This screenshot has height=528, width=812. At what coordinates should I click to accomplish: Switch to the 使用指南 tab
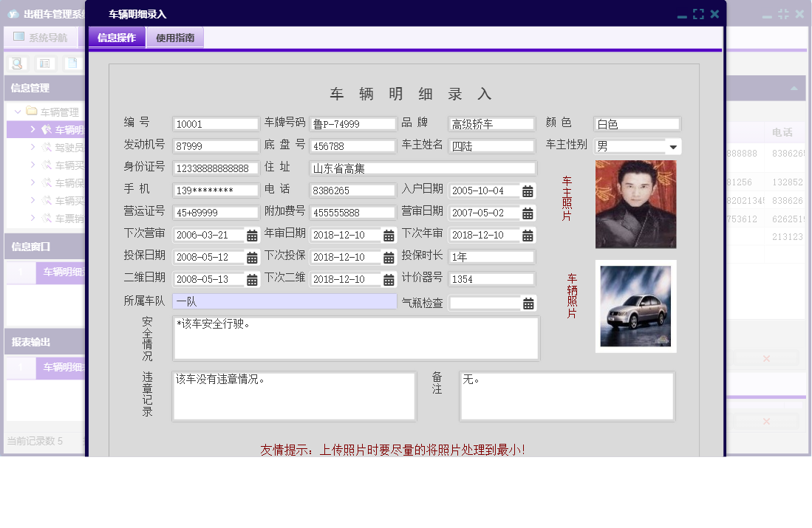pyautogui.click(x=175, y=36)
